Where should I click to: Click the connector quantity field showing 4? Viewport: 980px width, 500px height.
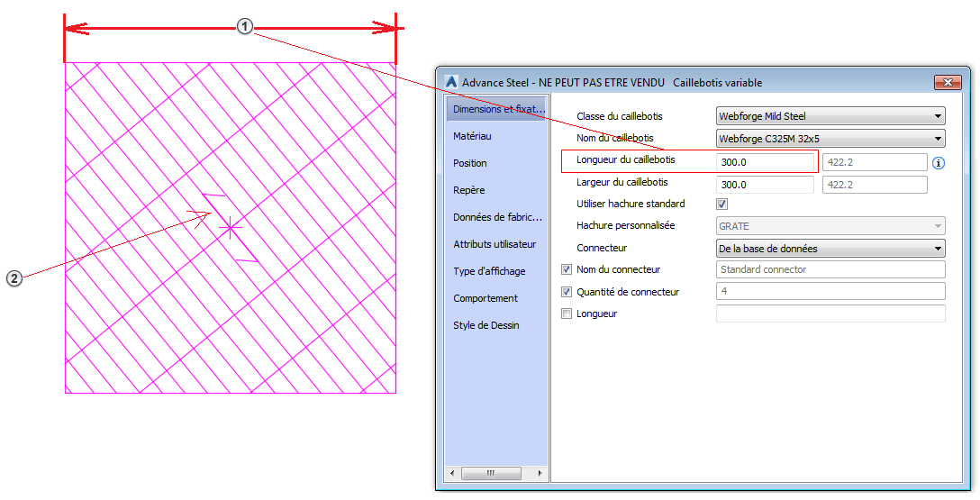830,291
